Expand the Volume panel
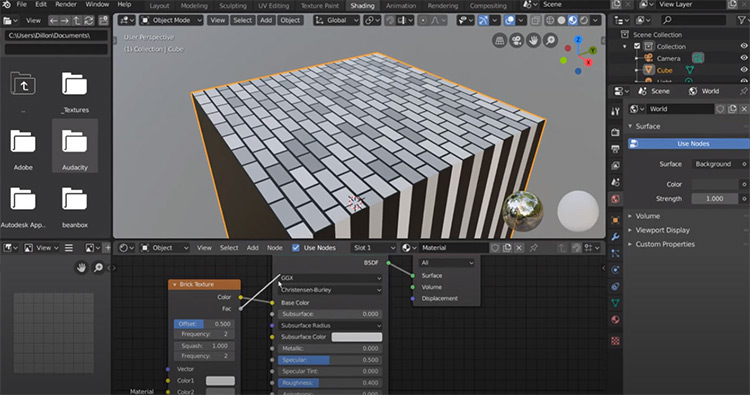 click(630, 216)
